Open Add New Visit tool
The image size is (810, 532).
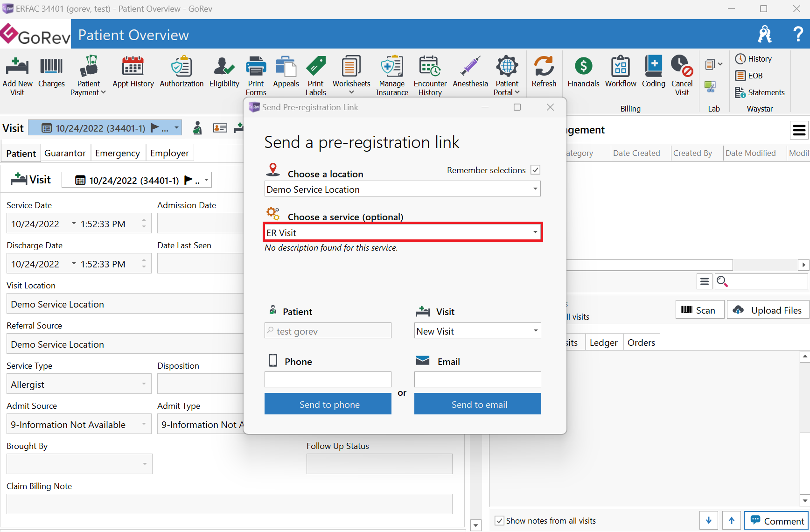pyautogui.click(x=17, y=76)
